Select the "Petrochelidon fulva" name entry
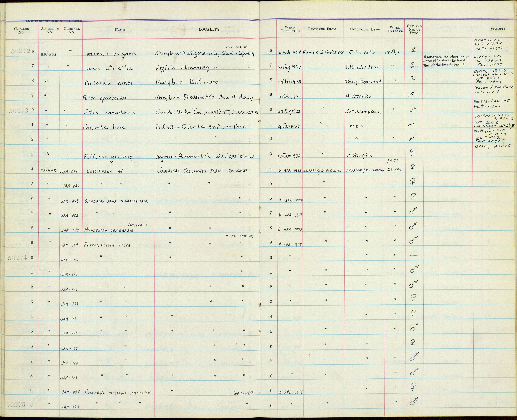Viewport: 517px width, 420px height. coord(107,245)
